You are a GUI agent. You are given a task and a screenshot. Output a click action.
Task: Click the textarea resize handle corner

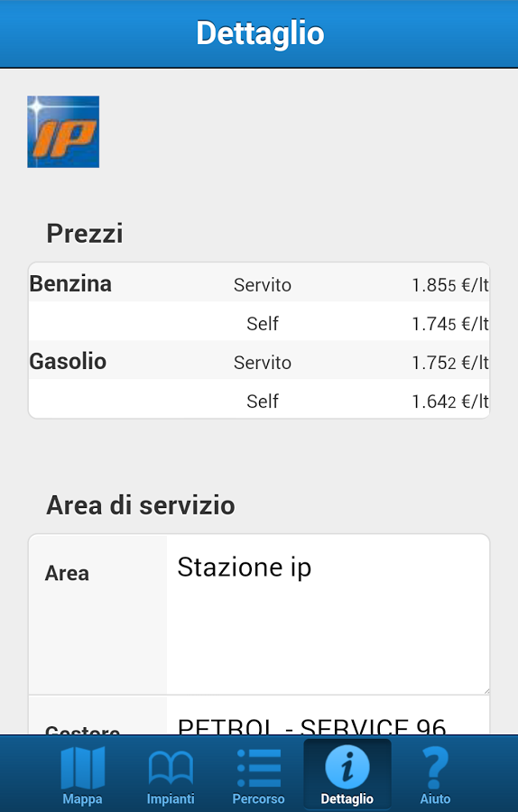click(486, 690)
